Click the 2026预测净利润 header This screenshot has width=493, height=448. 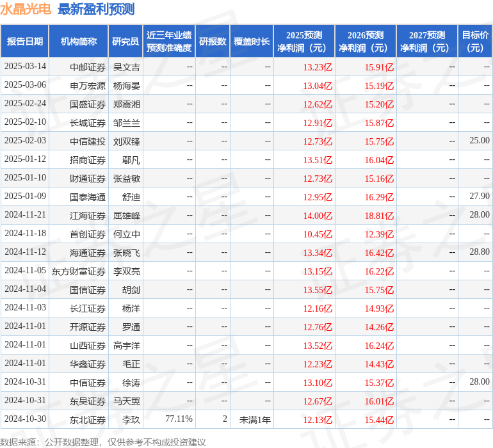(366, 42)
